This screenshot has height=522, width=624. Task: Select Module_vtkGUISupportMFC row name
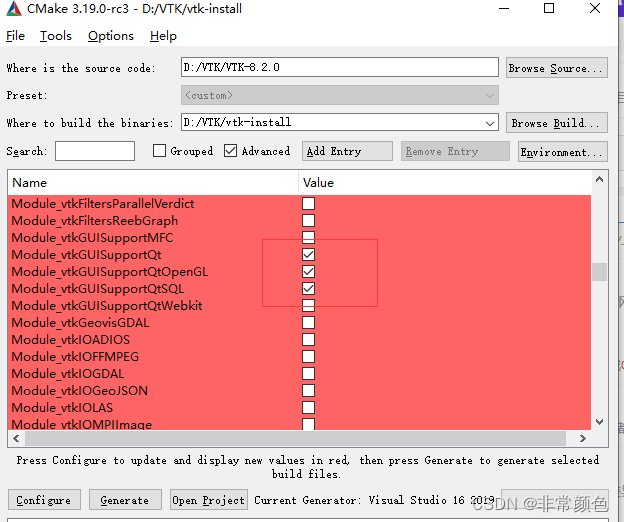tap(92, 238)
